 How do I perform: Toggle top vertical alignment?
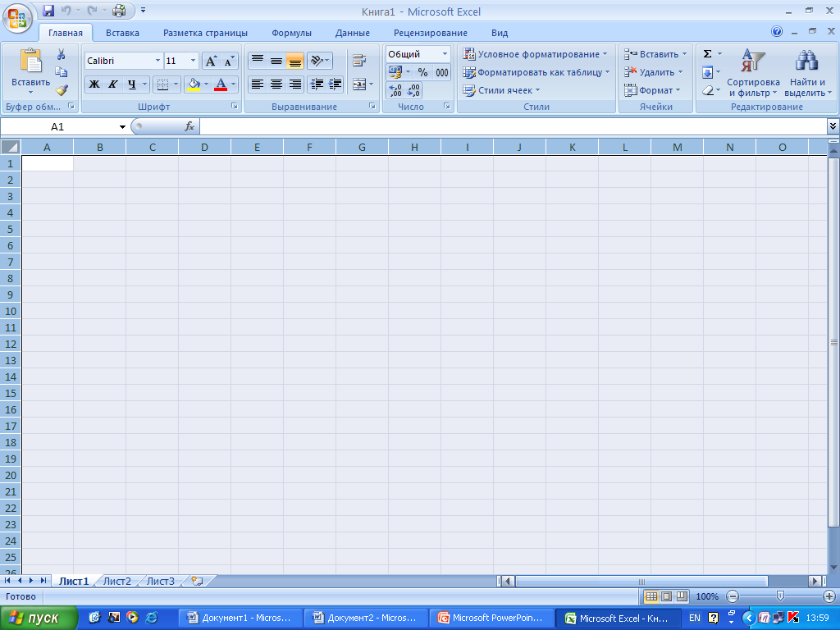[x=258, y=61]
